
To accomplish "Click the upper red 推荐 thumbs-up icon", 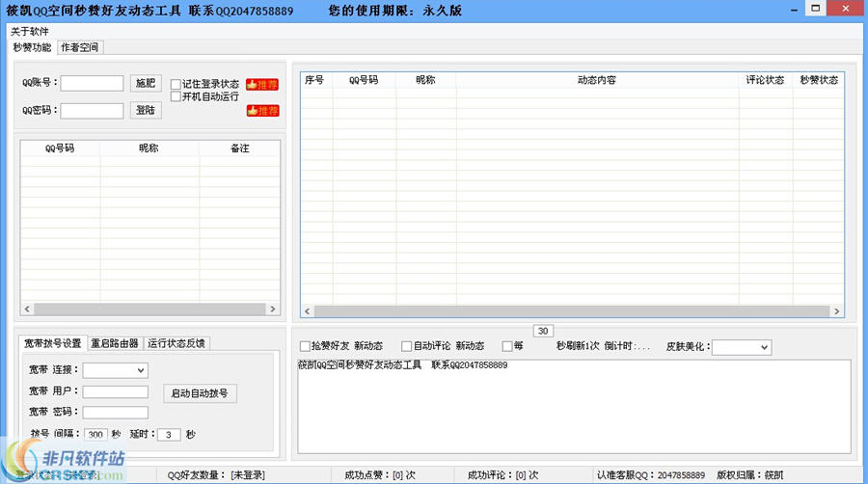I will tap(262, 84).
